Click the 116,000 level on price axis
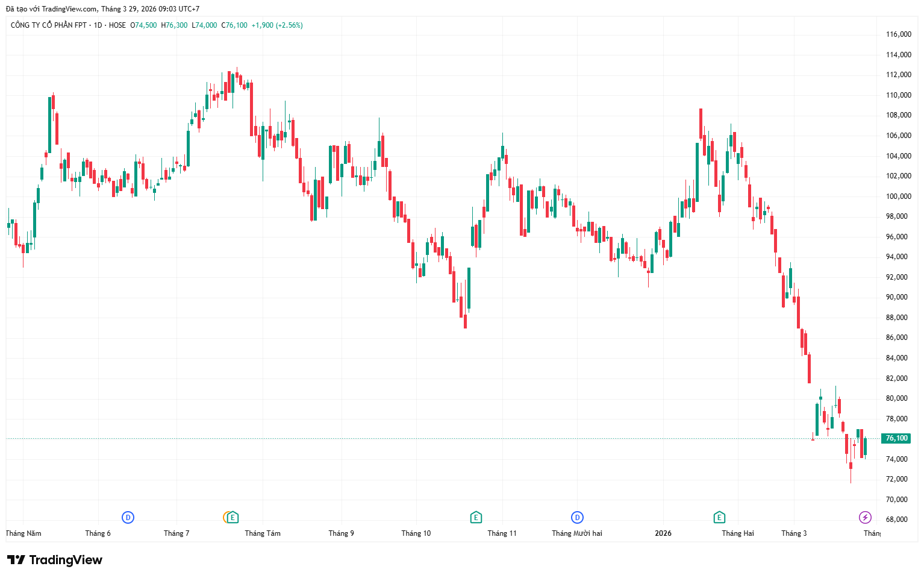The width and height of the screenshot is (924, 578). tap(898, 34)
